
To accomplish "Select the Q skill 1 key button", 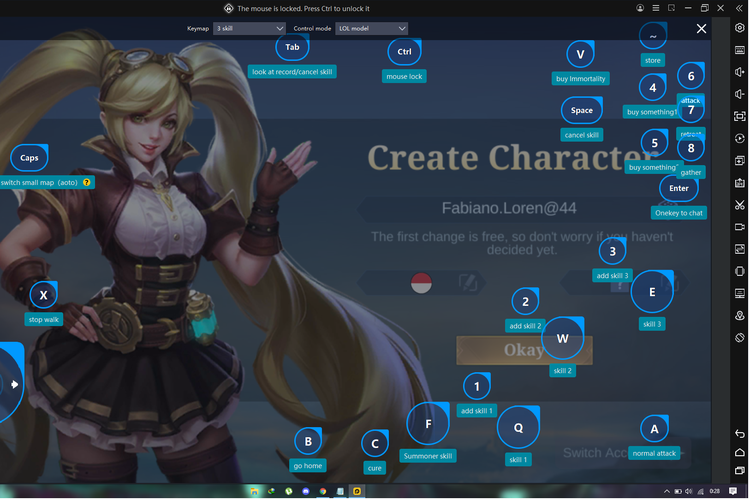I will click(x=518, y=427).
